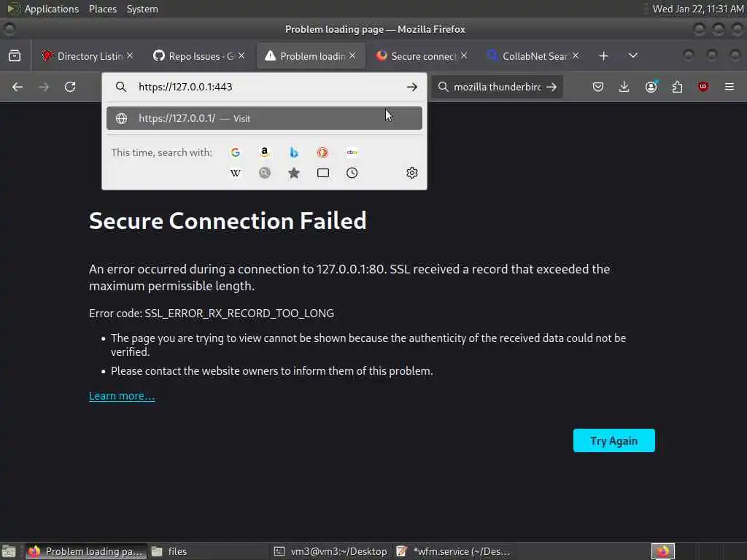Search this time with Google
Viewport: 747px width, 560px height.
click(236, 152)
